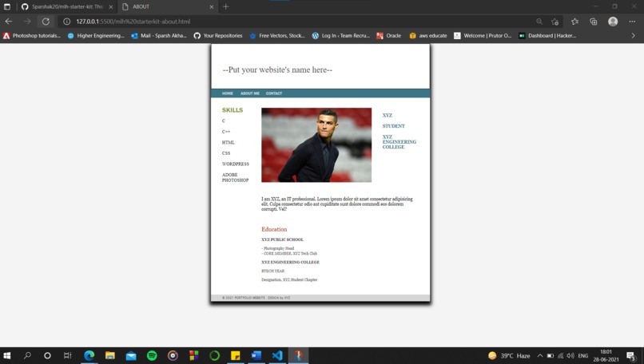Open the Log In Team Recru bookmark
644x364 pixels.
click(x=341, y=36)
